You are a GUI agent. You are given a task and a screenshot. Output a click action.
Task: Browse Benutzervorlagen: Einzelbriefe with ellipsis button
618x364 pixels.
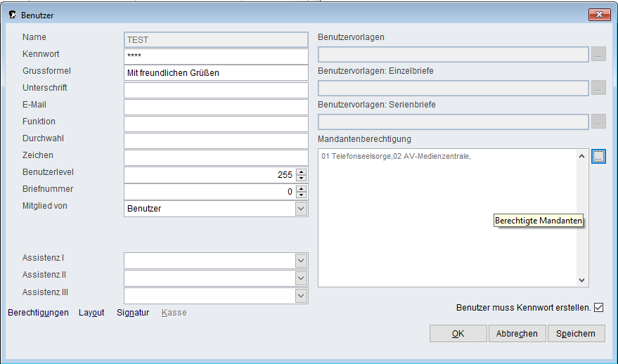click(598, 88)
